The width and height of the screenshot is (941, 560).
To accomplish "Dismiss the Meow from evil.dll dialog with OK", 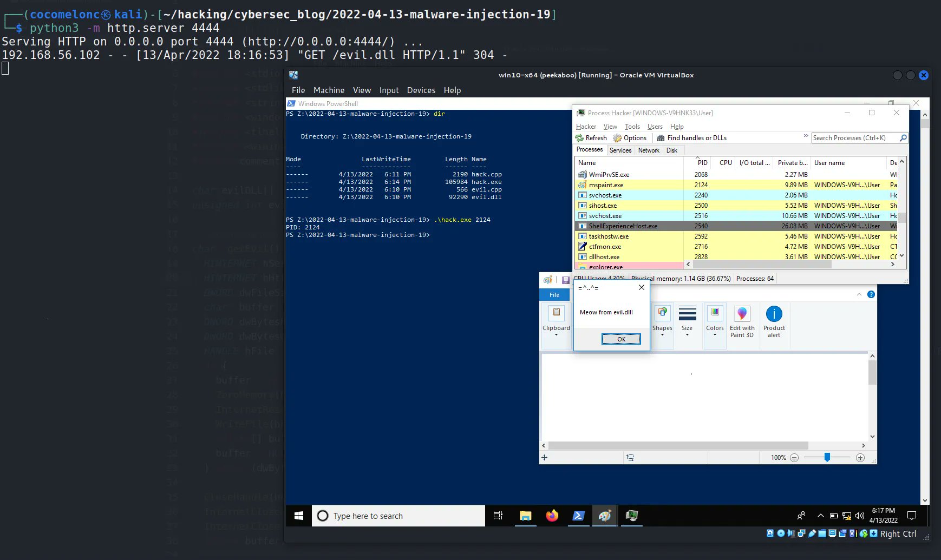I will (x=621, y=339).
